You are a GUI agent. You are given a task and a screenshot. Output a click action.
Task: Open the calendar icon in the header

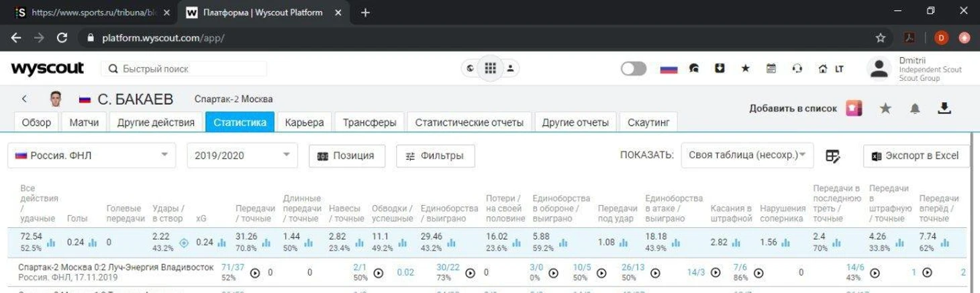771,69
